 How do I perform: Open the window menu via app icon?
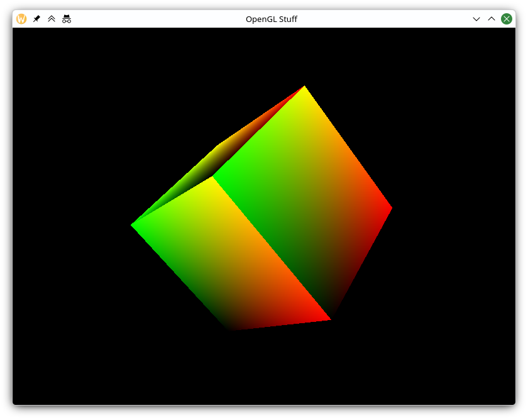coord(21,19)
